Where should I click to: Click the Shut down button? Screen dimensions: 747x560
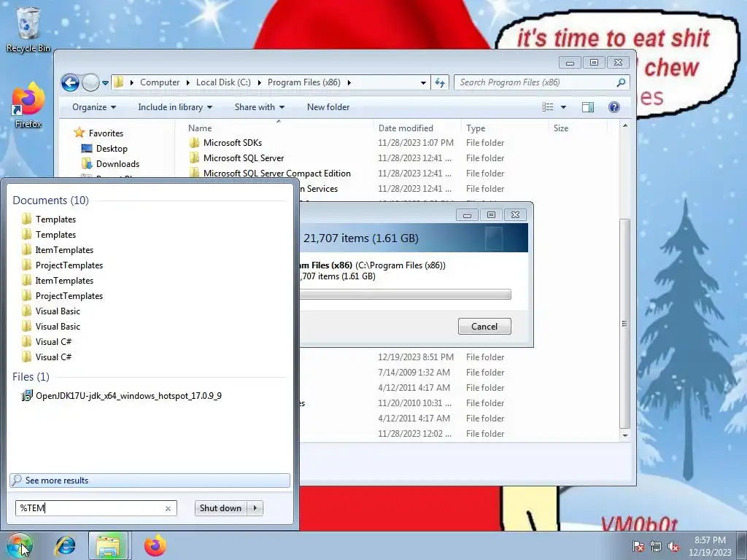[220, 508]
